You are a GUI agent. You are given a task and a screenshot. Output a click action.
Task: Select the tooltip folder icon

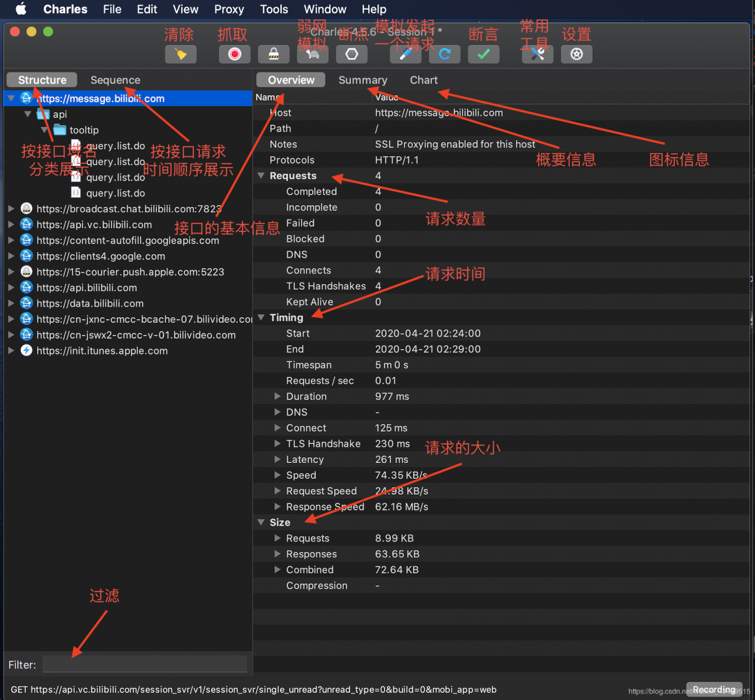point(60,130)
